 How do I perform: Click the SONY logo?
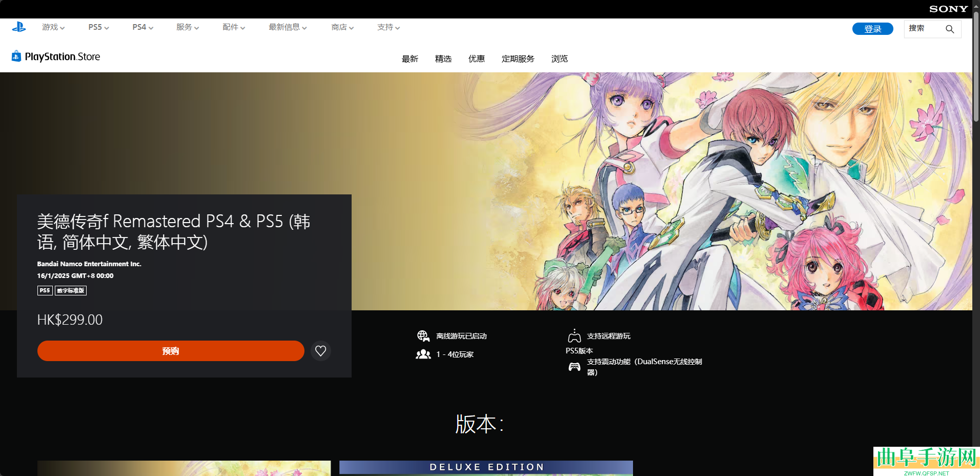pos(948,9)
